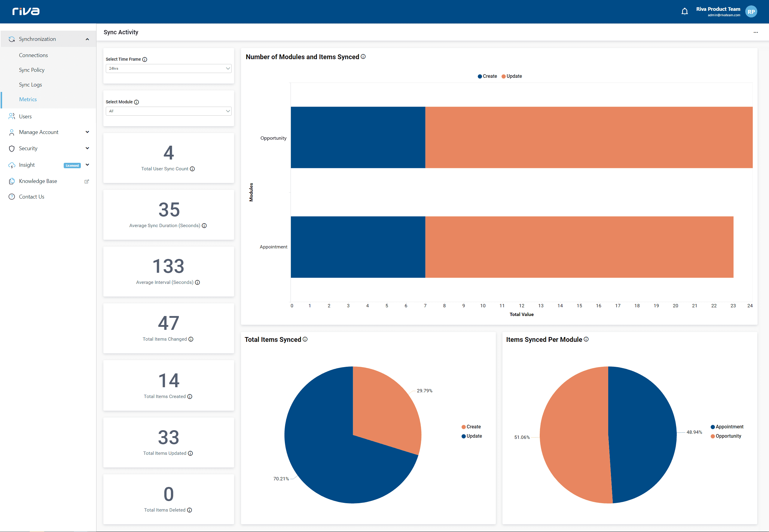Click the Contact Us link
Viewport: 769px width, 532px height.
pyautogui.click(x=31, y=197)
